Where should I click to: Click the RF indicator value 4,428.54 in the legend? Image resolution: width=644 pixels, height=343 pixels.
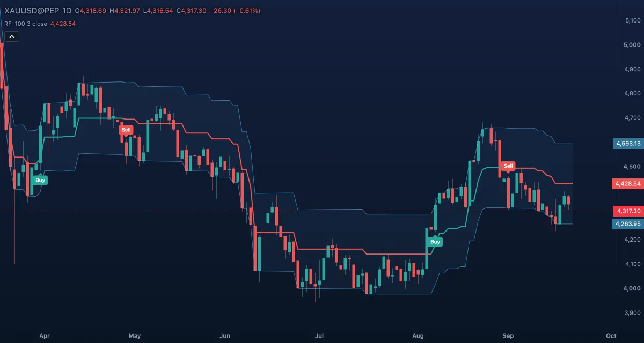coord(62,24)
